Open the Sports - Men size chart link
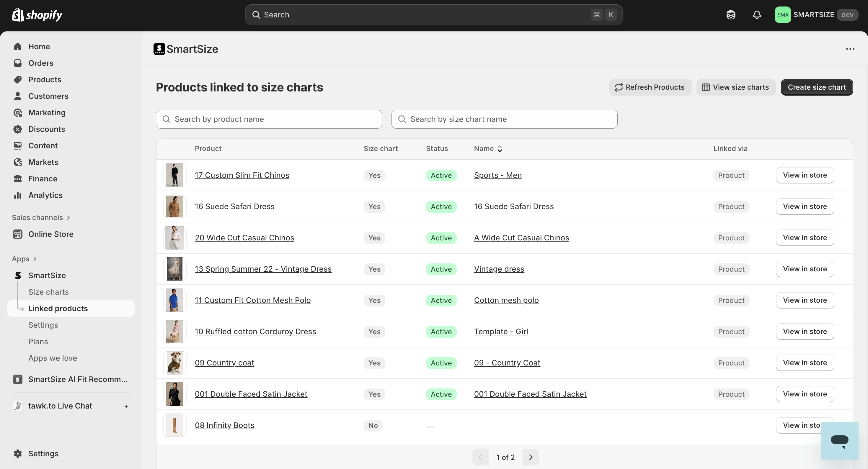This screenshot has width=868, height=469. click(x=498, y=175)
